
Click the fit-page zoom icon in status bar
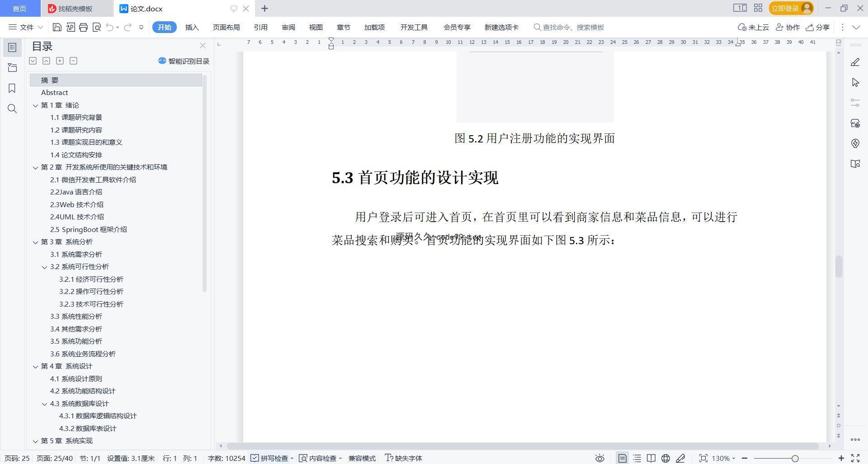(703, 458)
